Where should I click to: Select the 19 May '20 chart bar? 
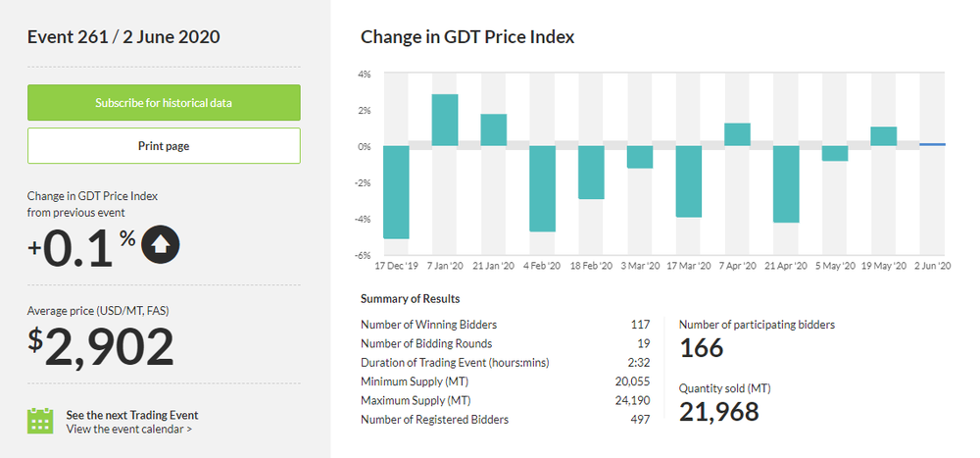click(884, 137)
